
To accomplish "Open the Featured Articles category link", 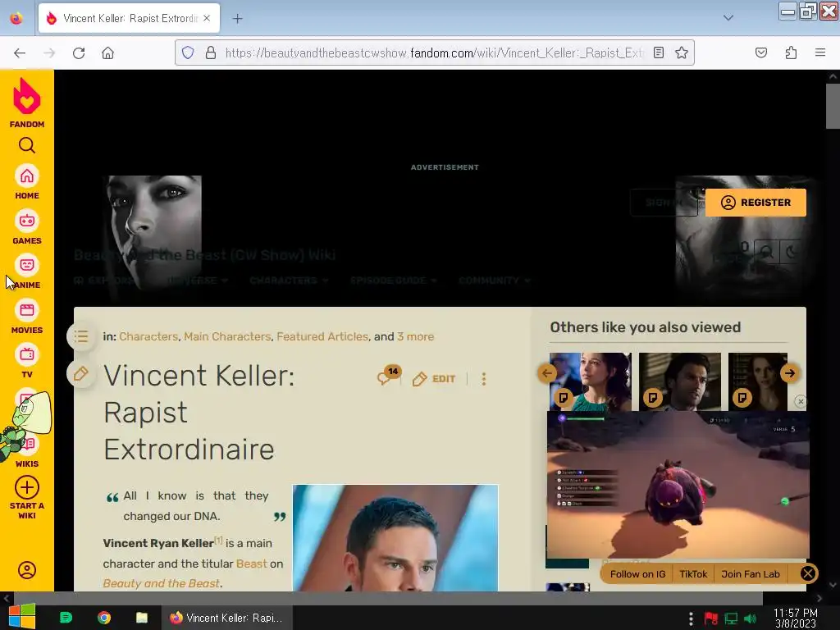I will click(322, 336).
